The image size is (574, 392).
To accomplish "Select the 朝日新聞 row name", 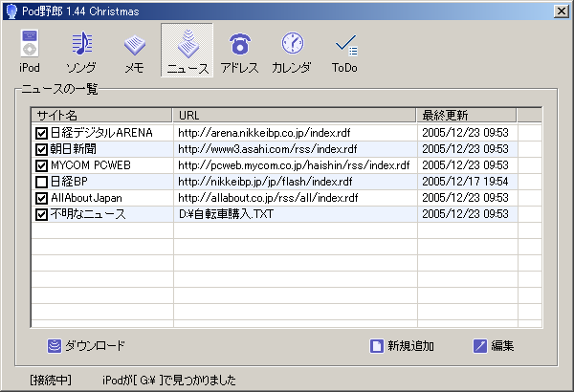I will click(x=74, y=149).
